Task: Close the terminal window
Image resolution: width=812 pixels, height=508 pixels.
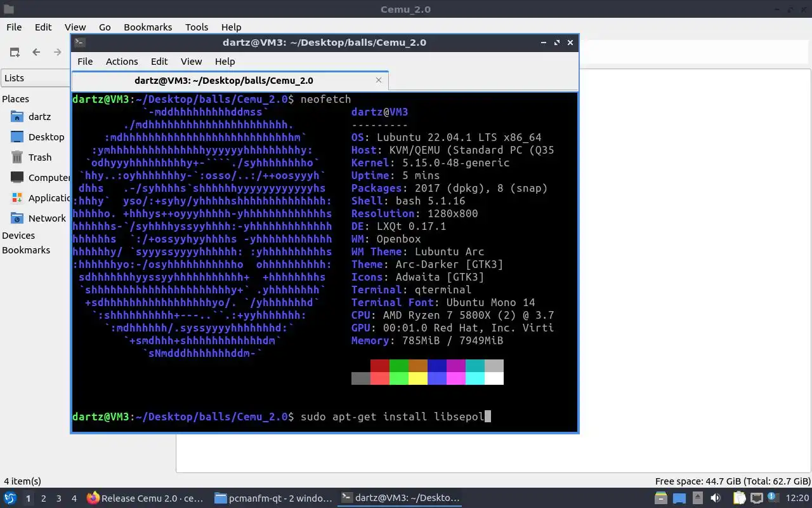Action: point(570,43)
